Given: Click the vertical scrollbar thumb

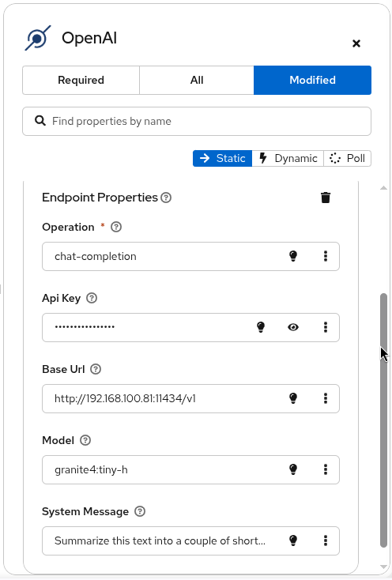Looking at the screenshot, I should pyautogui.click(x=383, y=420).
